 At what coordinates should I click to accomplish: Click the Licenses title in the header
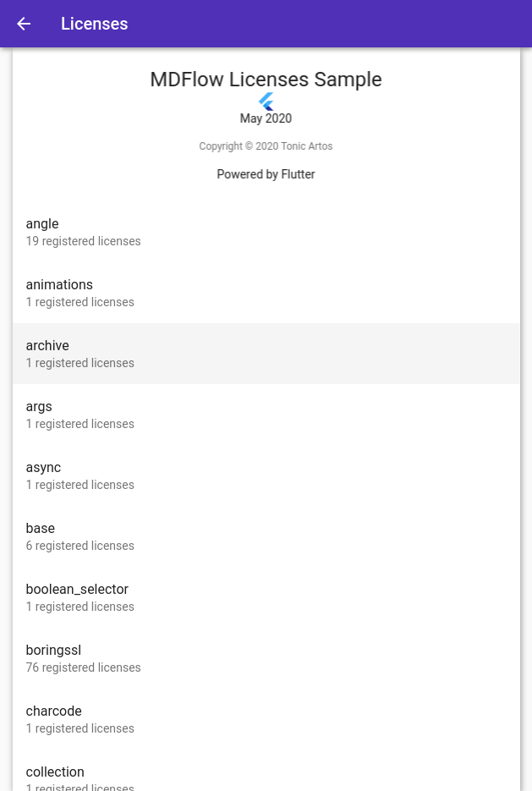coord(94,24)
